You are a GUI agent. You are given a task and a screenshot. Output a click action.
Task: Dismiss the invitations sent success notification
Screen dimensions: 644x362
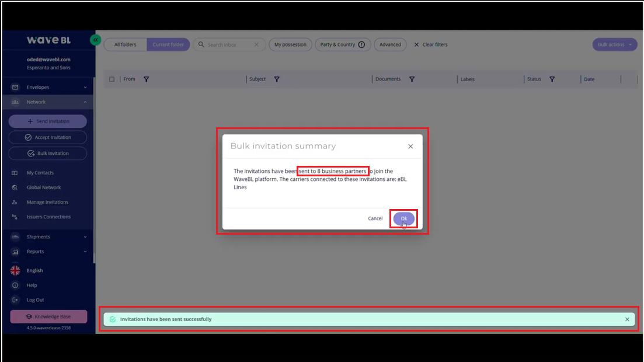tap(627, 319)
